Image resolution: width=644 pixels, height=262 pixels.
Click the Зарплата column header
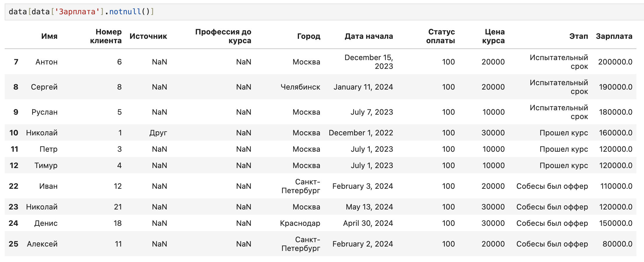[614, 36]
